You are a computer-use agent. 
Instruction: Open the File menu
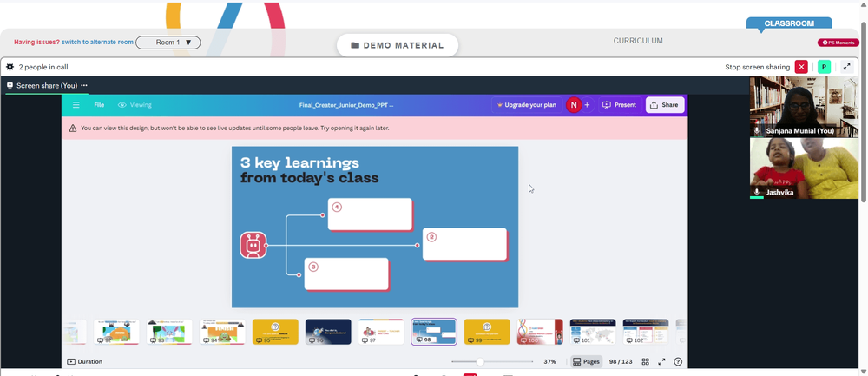pyautogui.click(x=99, y=105)
